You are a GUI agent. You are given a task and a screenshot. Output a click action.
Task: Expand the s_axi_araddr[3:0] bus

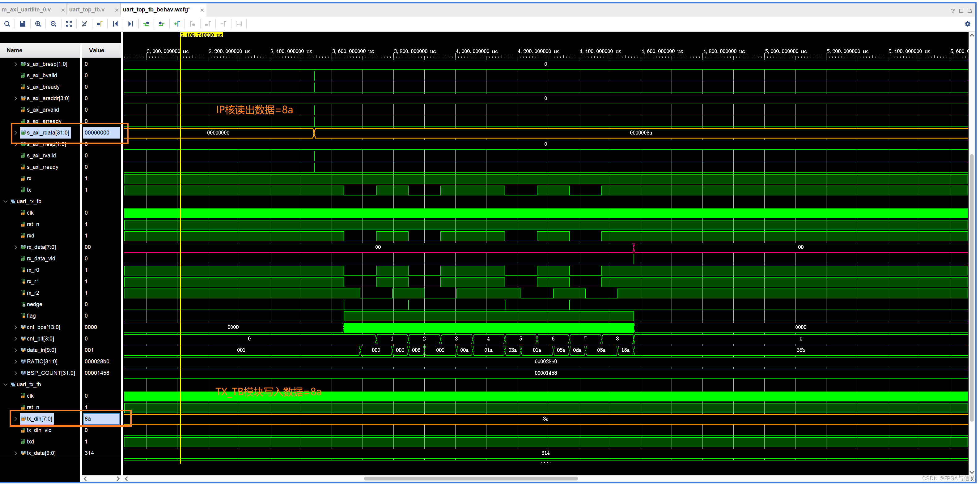click(x=15, y=98)
